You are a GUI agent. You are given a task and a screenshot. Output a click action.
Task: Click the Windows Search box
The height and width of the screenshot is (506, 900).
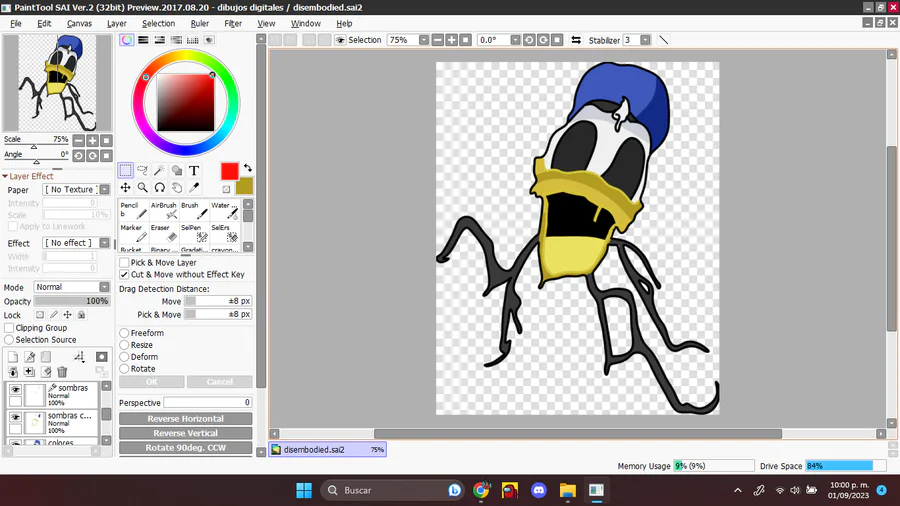pyautogui.click(x=392, y=491)
